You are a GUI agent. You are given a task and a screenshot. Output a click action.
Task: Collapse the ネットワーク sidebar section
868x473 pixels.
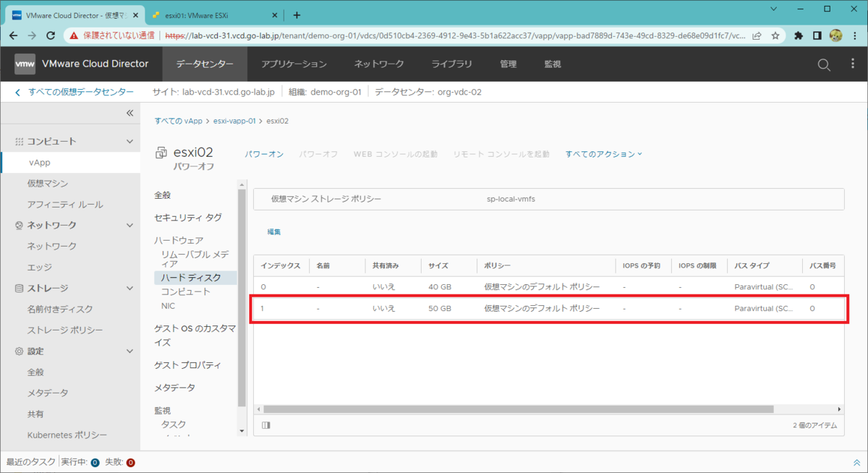coord(129,225)
